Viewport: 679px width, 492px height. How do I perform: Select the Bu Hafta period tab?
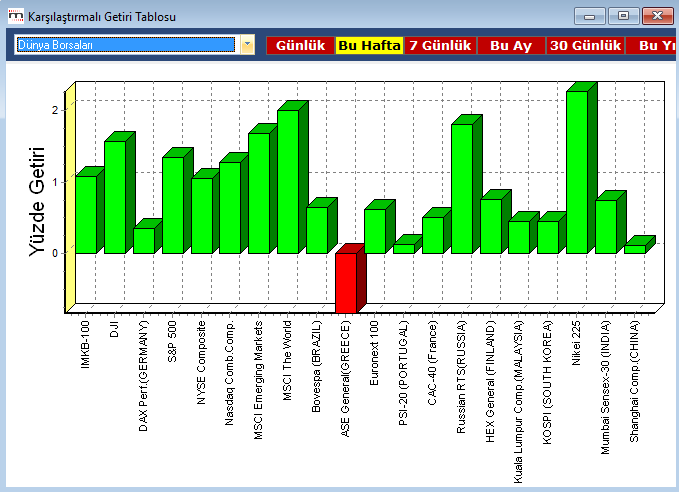[369, 45]
